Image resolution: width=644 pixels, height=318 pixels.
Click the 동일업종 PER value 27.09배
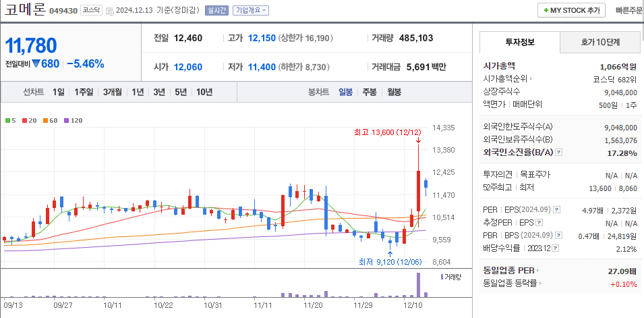(622, 271)
